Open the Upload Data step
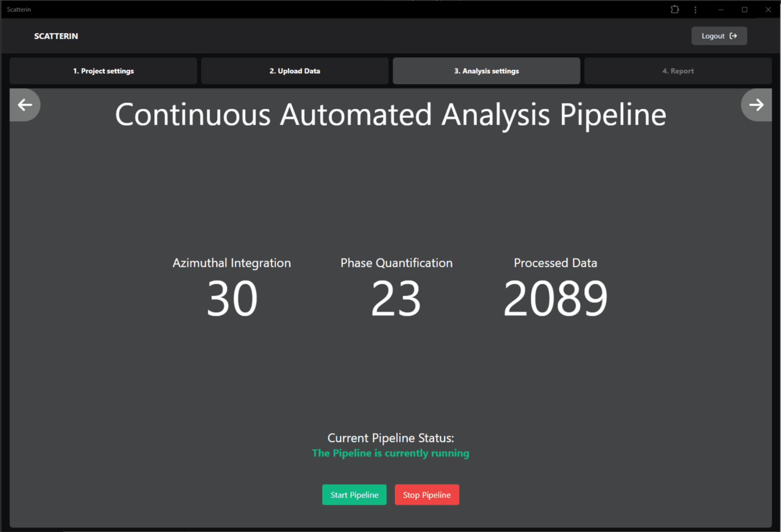 point(294,71)
